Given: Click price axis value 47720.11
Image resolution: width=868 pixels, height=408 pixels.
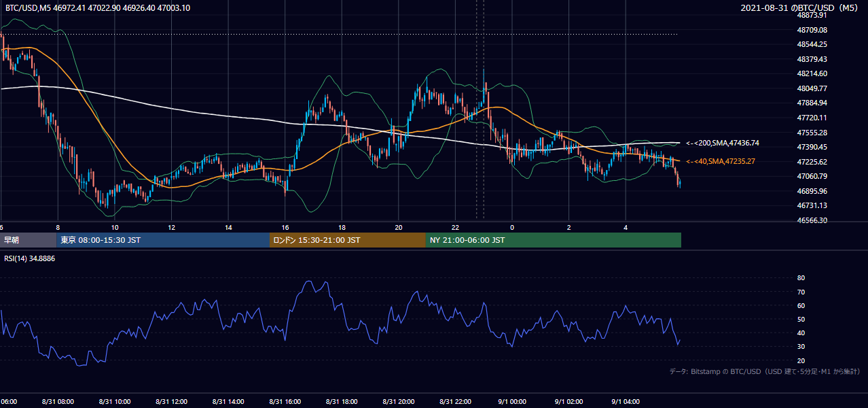Looking at the screenshot, I should pos(812,118).
